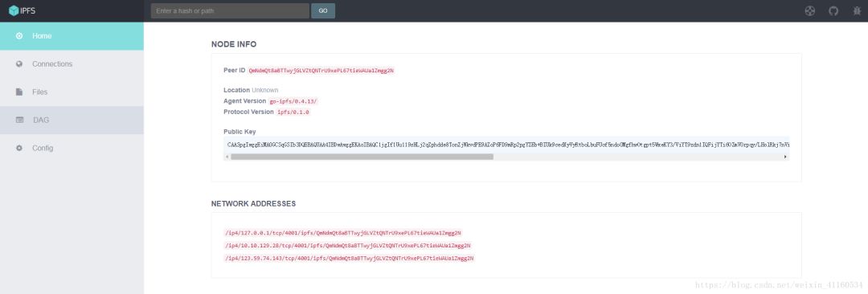Open the Files section
The height and width of the screenshot is (294, 868).
coord(72,92)
